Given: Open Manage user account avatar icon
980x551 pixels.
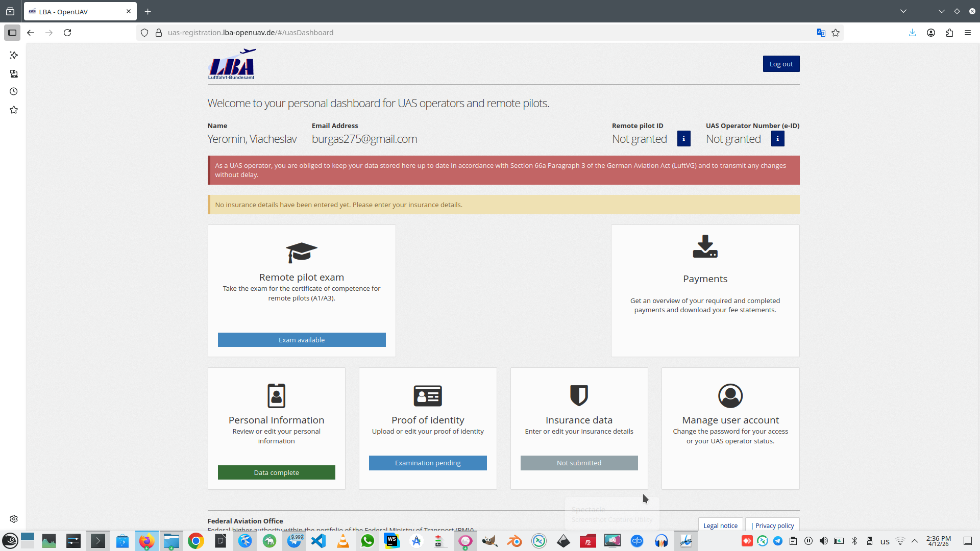Looking at the screenshot, I should point(730,395).
